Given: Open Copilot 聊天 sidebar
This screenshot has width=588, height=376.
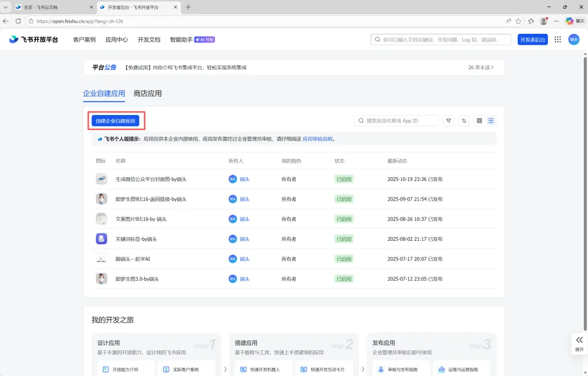Looking at the screenshot, I should 575,21.
